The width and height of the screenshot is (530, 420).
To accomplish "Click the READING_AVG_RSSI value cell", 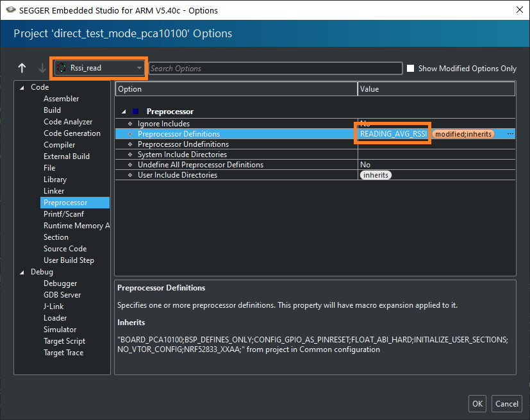I will click(393, 134).
